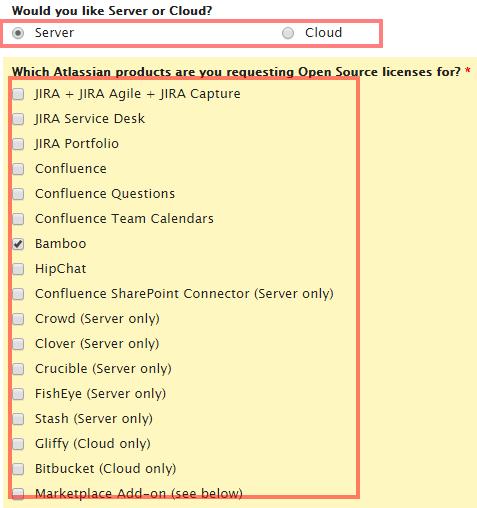Click the 'Bamboo' label text
477x508 pixels.
tap(61, 244)
